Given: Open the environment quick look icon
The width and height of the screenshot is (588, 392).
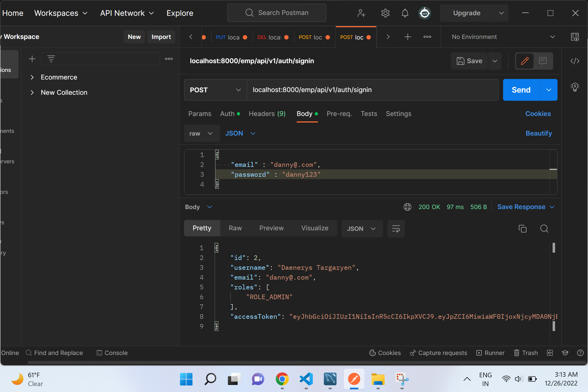Looking at the screenshot, I should [575, 37].
